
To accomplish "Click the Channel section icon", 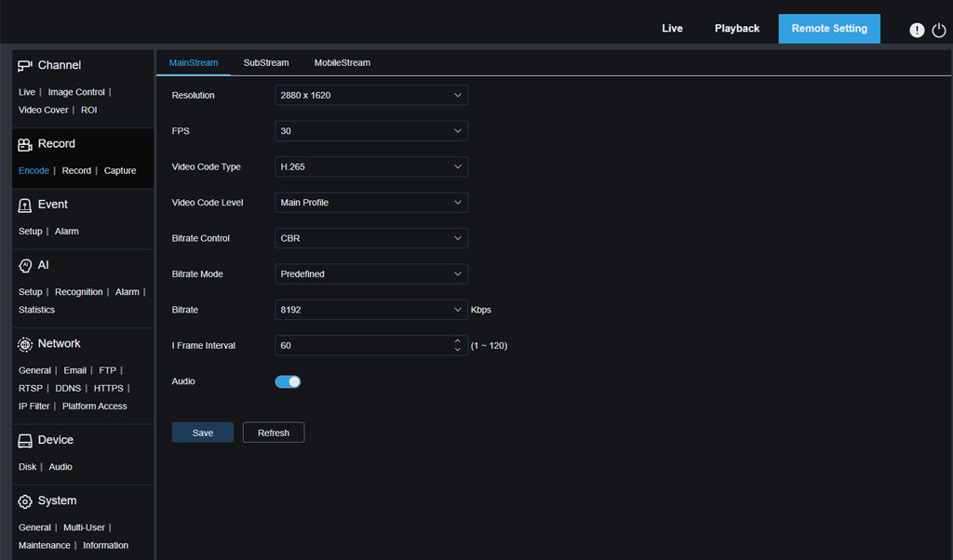I will [x=23, y=64].
